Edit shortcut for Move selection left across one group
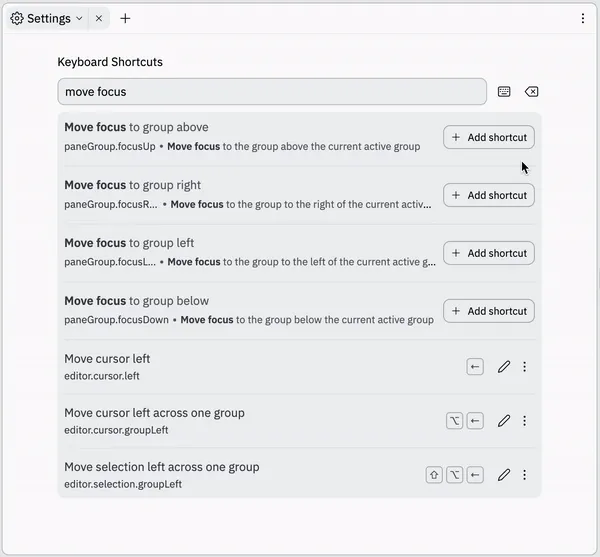 (504, 475)
